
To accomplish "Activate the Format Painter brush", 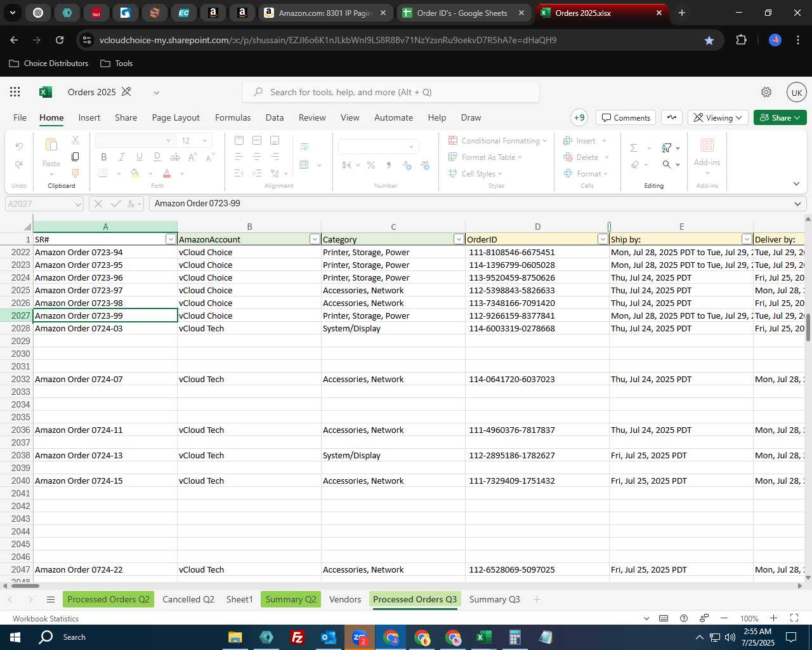I will [x=75, y=173].
